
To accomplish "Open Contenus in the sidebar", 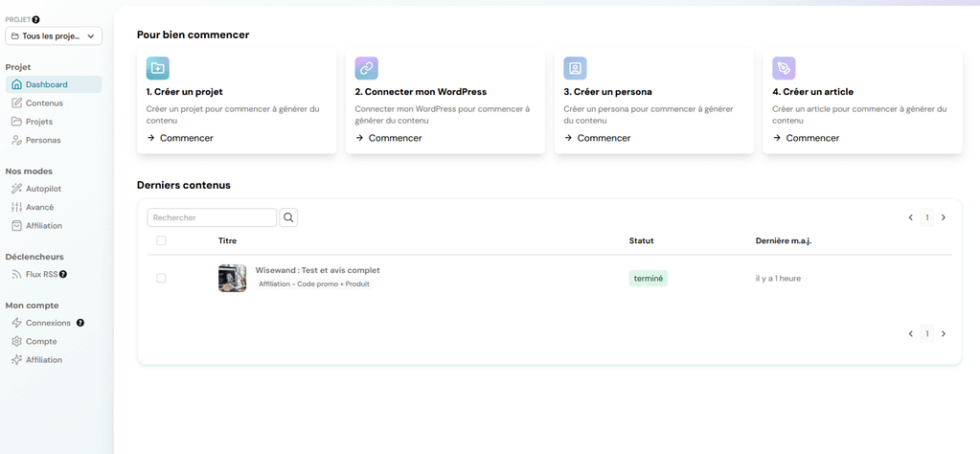I will click(43, 103).
